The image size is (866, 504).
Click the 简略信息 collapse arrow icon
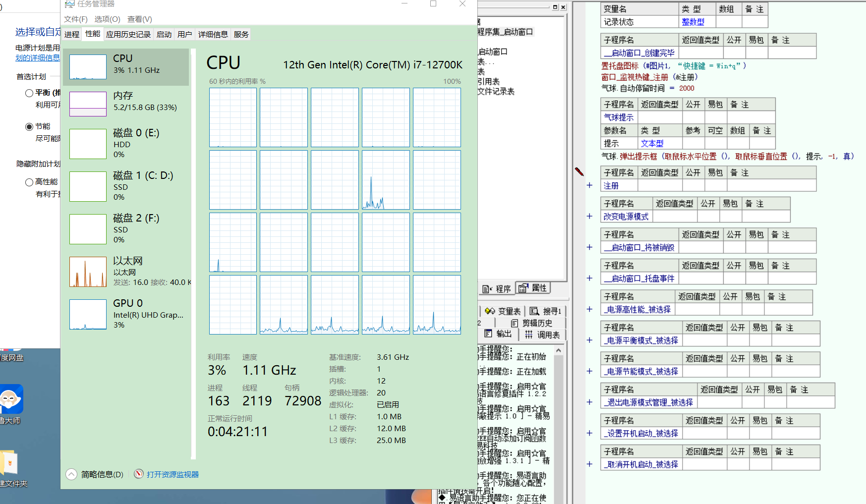(x=71, y=474)
